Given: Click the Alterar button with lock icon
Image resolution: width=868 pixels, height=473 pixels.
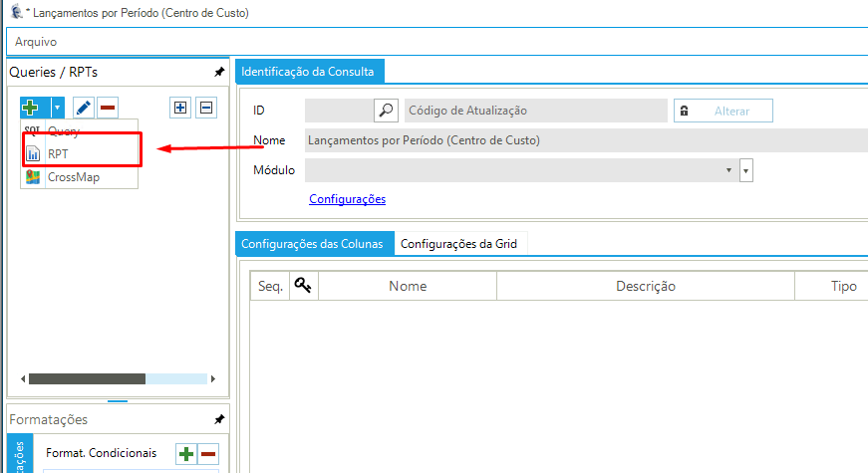Looking at the screenshot, I should tap(723, 111).
